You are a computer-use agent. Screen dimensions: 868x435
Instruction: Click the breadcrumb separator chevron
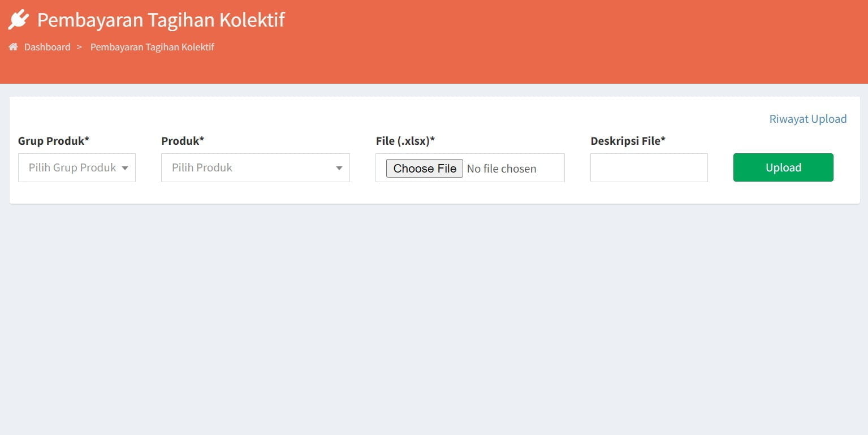[80, 47]
